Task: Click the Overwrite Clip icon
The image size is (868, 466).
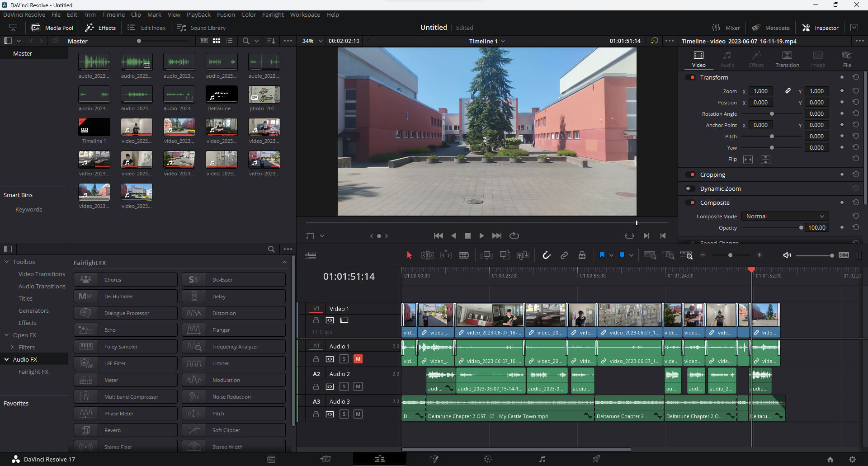Action: click(x=505, y=255)
